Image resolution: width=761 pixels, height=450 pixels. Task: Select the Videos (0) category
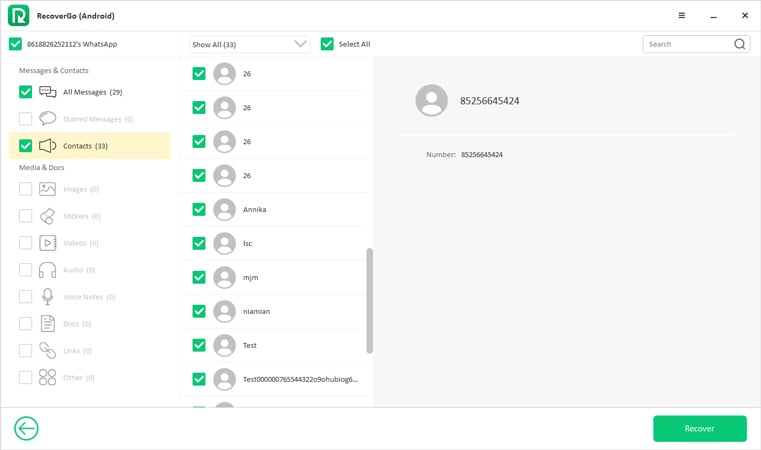pos(90,243)
